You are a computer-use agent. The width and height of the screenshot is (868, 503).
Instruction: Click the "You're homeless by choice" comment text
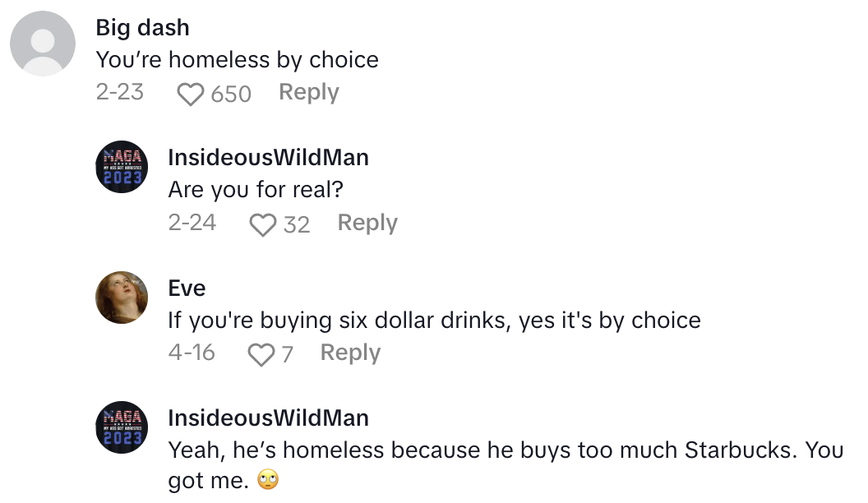(x=237, y=60)
